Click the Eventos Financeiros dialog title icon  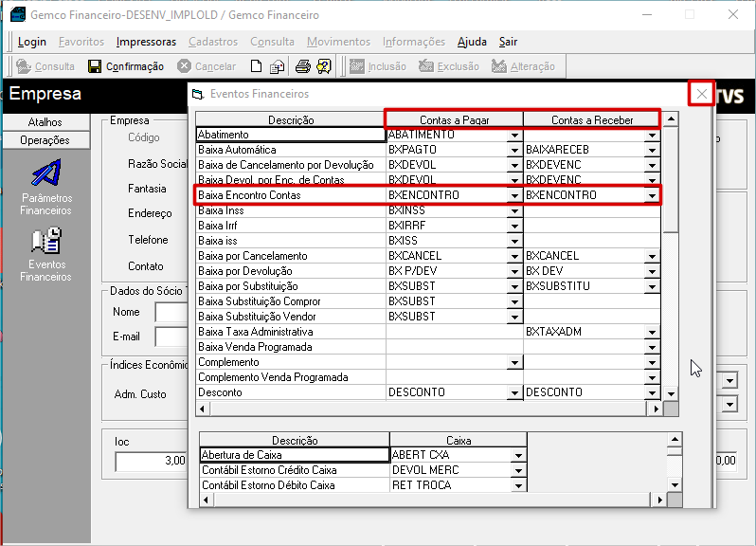click(x=198, y=94)
